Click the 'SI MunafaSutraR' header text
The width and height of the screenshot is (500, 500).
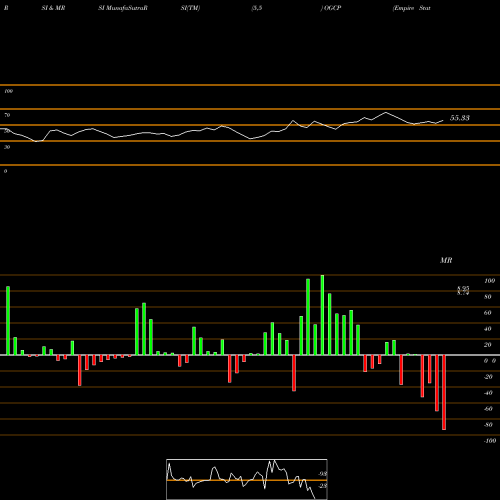(123, 8)
